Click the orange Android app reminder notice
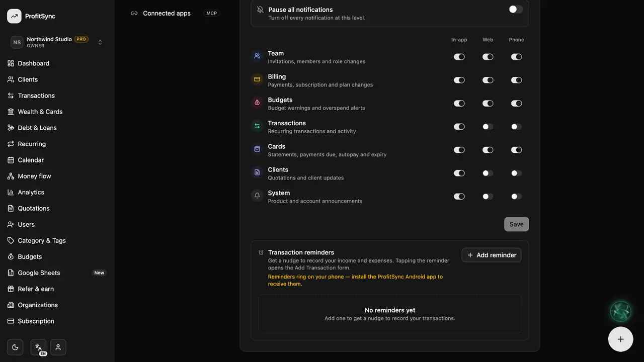The image size is (644, 362). point(355,280)
